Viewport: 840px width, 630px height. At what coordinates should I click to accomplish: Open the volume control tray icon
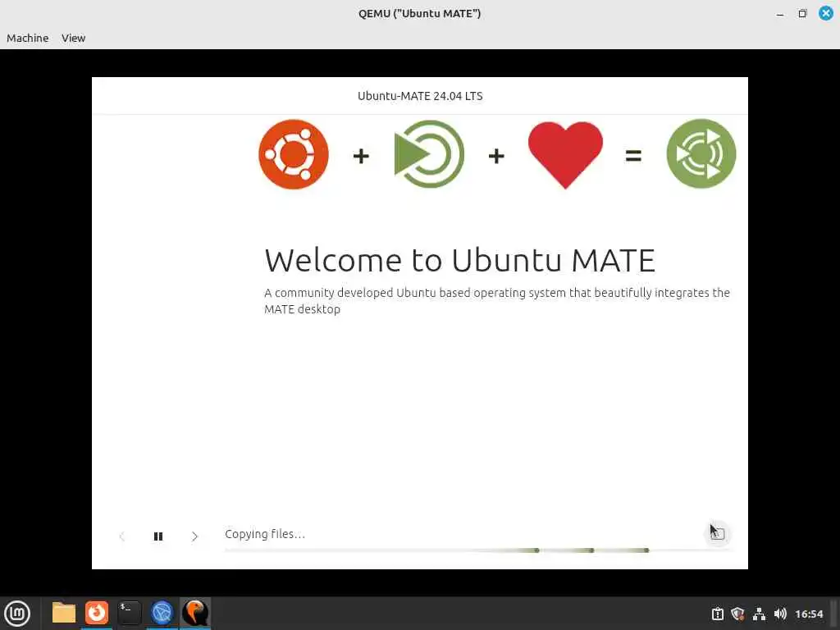coord(780,614)
